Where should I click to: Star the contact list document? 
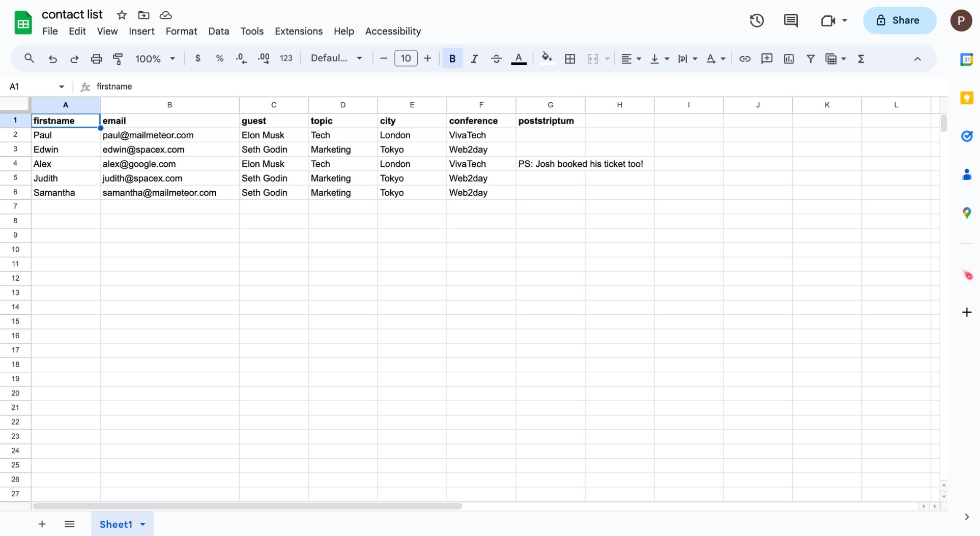click(122, 15)
